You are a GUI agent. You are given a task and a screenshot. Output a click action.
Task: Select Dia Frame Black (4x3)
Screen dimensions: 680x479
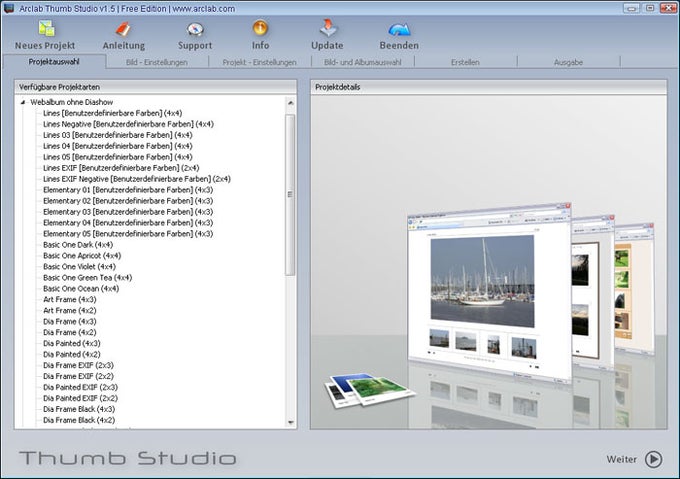pos(79,409)
